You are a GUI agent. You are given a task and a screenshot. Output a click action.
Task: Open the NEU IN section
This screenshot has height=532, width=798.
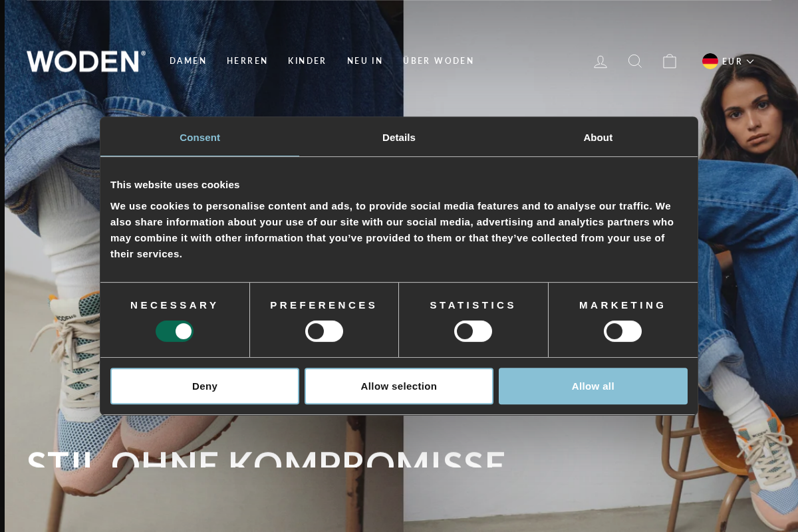364,61
